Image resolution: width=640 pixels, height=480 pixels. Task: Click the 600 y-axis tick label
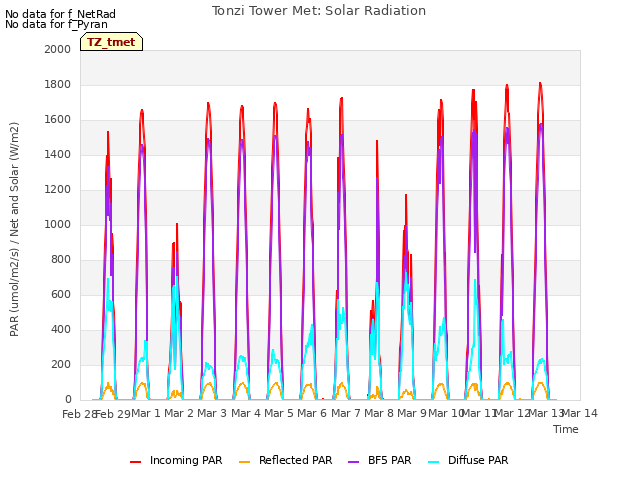[61, 294]
